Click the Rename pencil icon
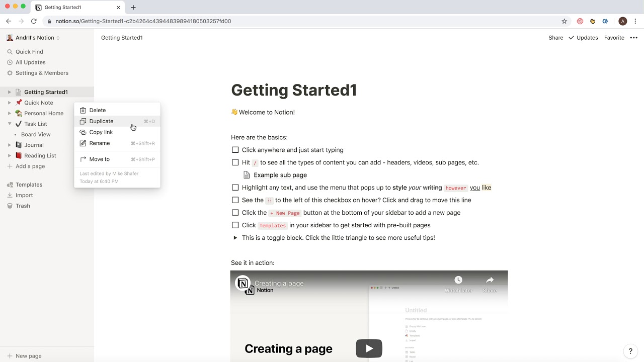 pyautogui.click(x=83, y=143)
